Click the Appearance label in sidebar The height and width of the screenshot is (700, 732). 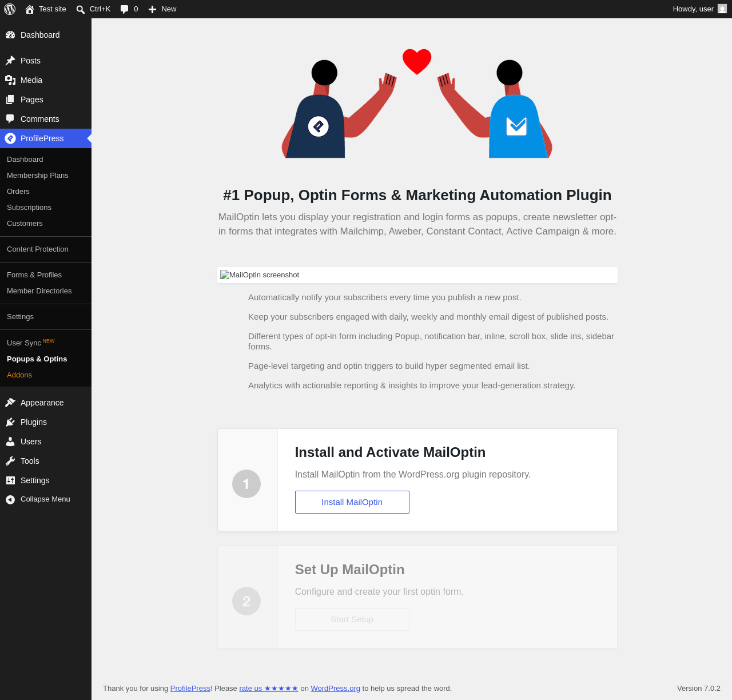click(x=42, y=403)
